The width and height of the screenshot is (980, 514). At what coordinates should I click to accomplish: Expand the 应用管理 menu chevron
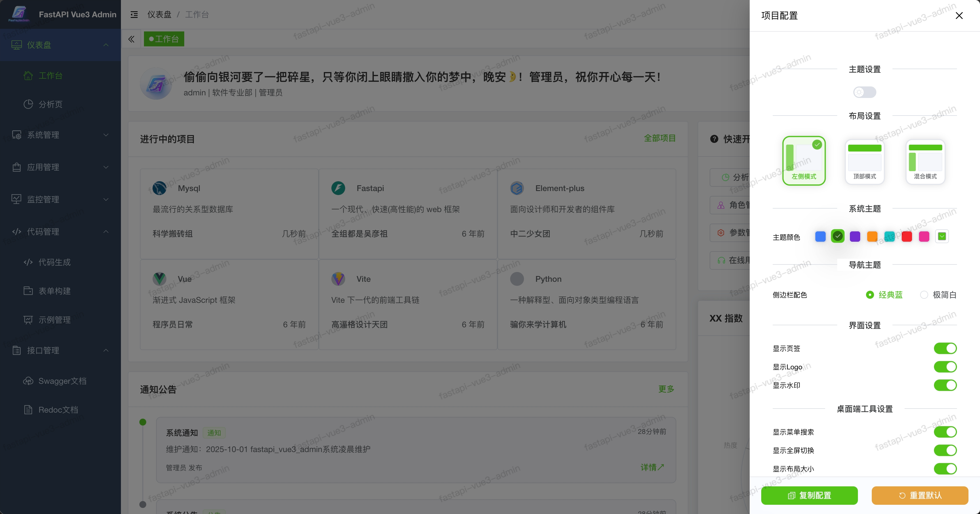(x=106, y=167)
